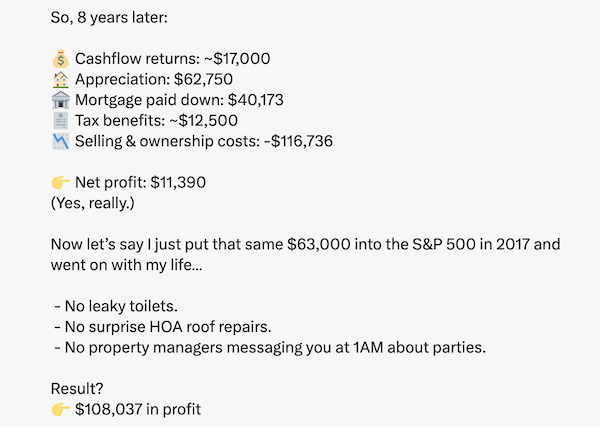Click the property managers messaging at 1AM line
Image resolution: width=600 pixels, height=427 pixels.
pos(270,347)
